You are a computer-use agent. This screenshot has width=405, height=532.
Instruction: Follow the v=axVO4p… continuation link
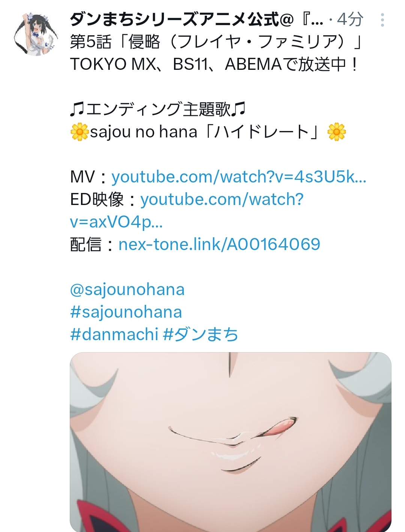click(116, 222)
